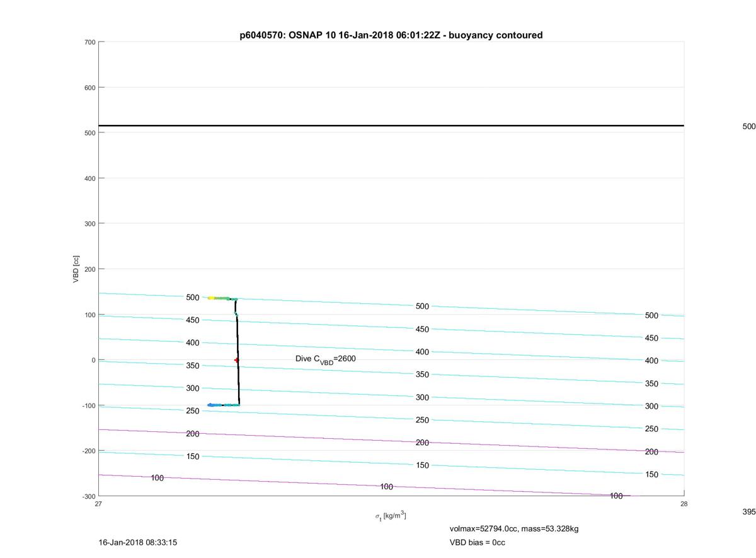Click the leftmost '100' magenta contour label
Image resolution: width=756 pixels, height=558 pixels.
[x=157, y=478]
